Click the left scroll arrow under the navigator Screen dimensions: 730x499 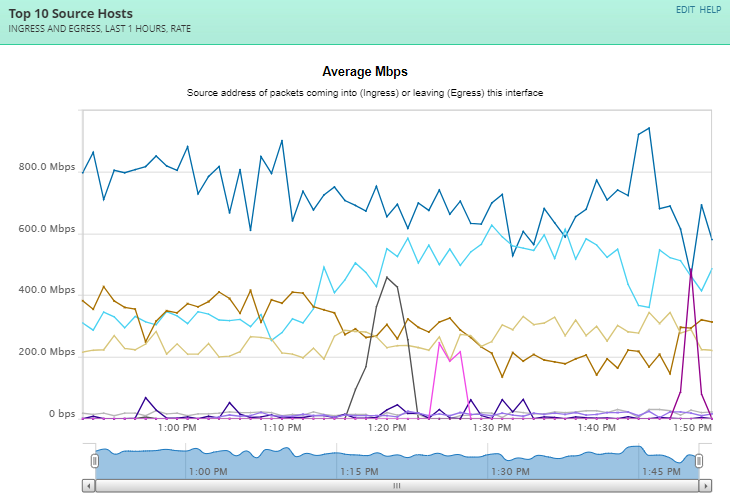[88, 486]
